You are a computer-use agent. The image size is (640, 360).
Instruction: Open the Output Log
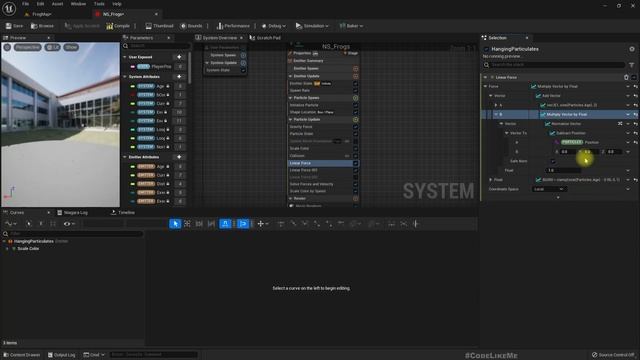[62, 355]
